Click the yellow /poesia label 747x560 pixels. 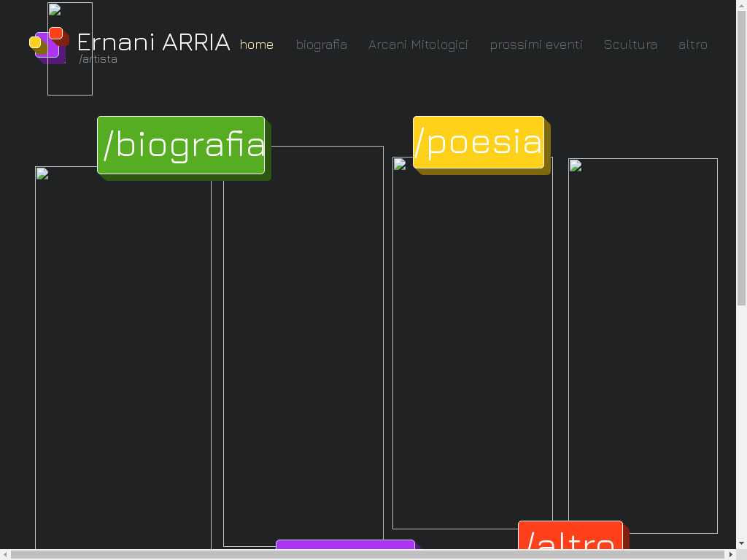point(479,142)
